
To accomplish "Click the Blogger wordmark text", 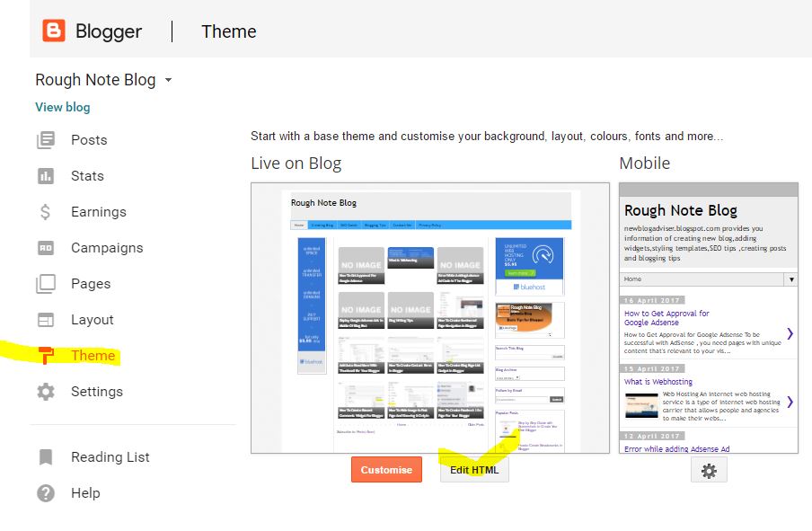I will pos(108,31).
